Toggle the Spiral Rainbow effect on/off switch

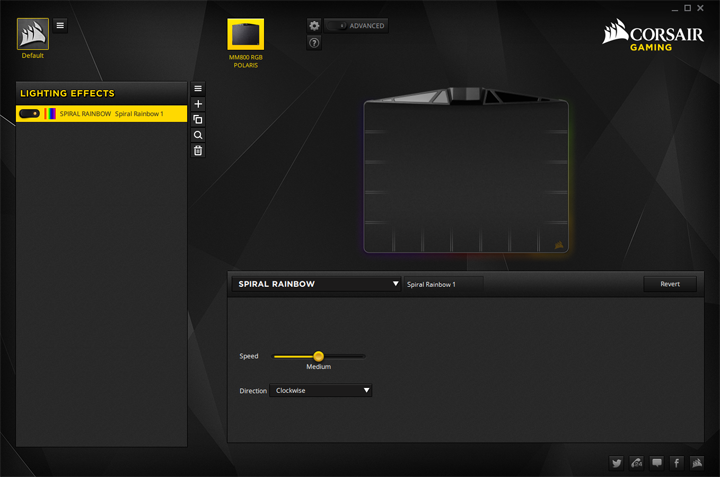(x=29, y=114)
